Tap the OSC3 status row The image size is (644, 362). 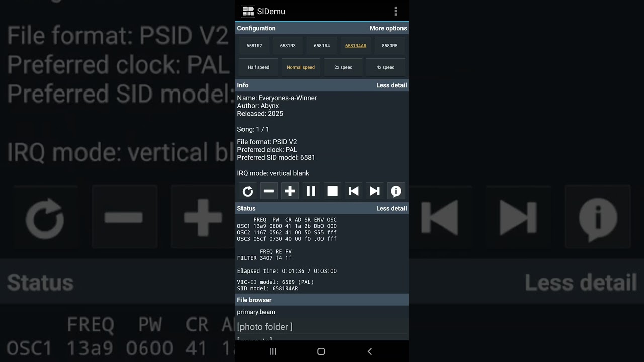[287, 239]
